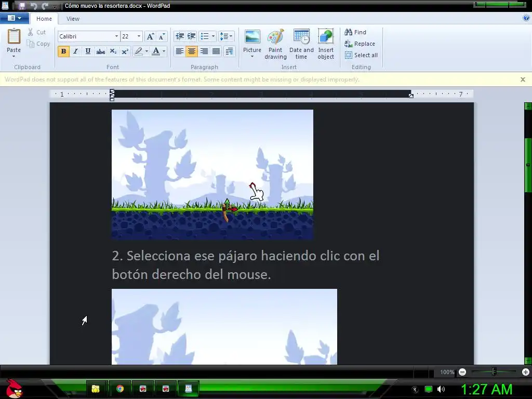
Task: Click Replace in the Editing group
Action: click(x=360, y=44)
